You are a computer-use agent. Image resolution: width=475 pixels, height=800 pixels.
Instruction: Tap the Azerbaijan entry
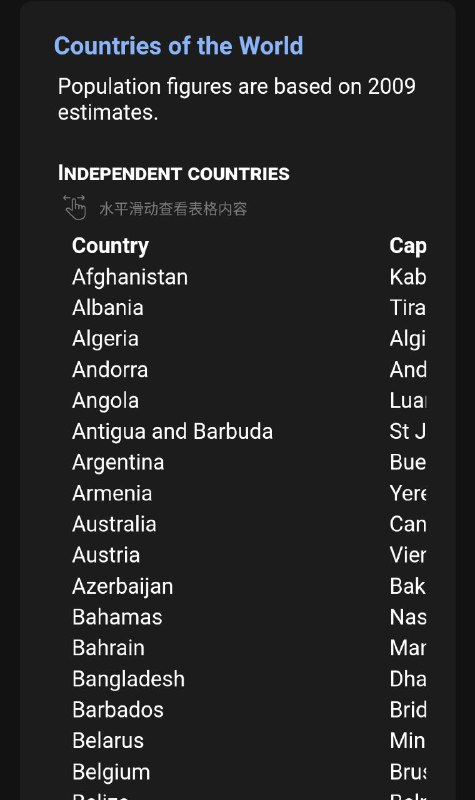click(123, 586)
